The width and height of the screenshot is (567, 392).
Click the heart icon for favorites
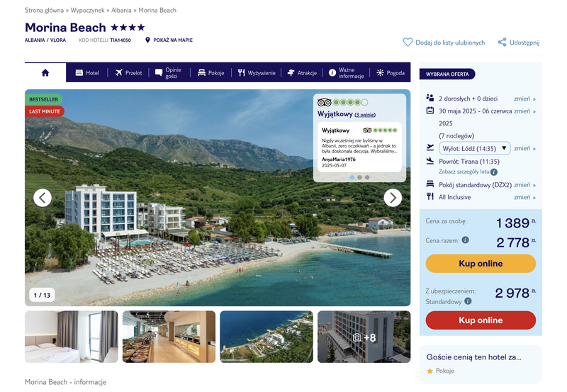408,43
